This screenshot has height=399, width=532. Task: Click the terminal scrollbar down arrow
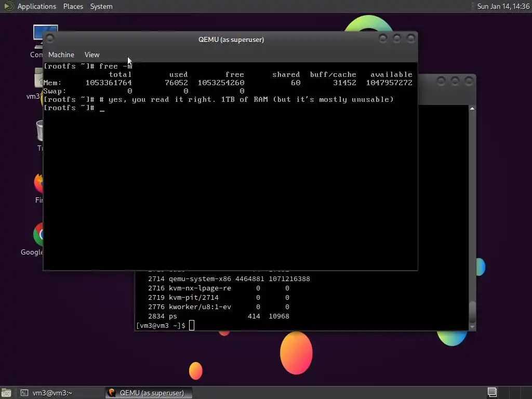click(x=472, y=327)
